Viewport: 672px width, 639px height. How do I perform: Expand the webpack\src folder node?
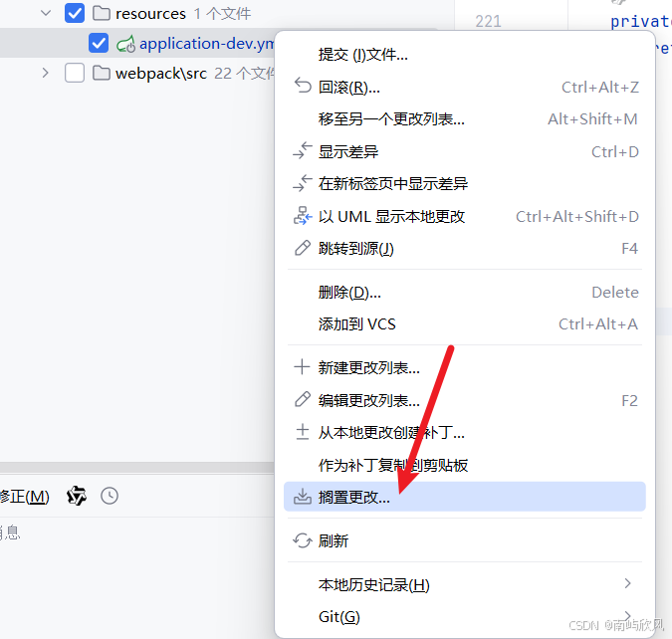pos(46,73)
